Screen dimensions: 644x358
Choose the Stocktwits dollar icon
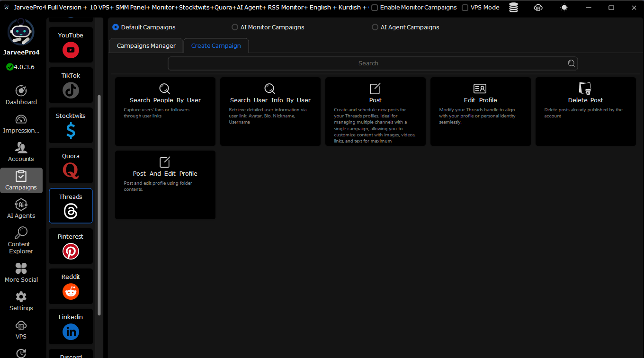pos(71,130)
